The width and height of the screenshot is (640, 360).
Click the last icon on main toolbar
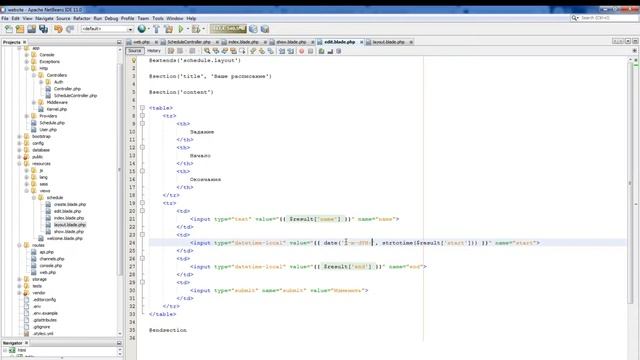point(265,29)
